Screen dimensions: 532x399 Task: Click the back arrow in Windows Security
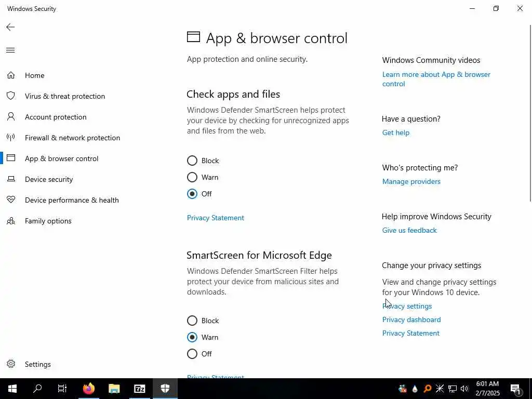pyautogui.click(x=10, y=27)
